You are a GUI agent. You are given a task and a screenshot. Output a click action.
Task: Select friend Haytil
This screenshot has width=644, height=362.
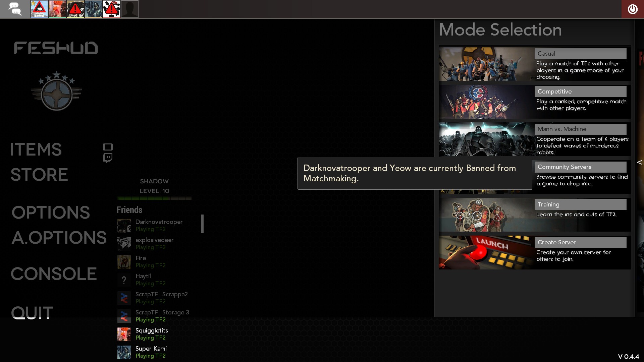159,280
